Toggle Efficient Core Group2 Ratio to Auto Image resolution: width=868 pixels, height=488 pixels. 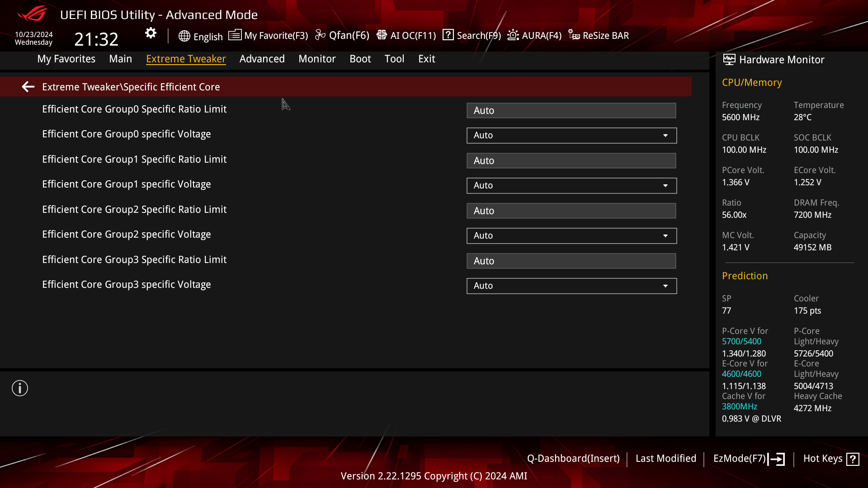(x=571, y=210)
